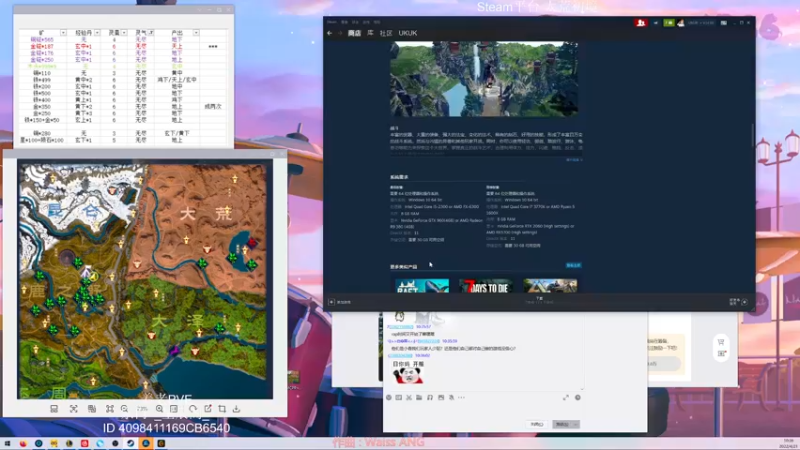Open filter dropdown on the 灵气 column header
This screenshot has height=450, width=800.
point(151,33)
